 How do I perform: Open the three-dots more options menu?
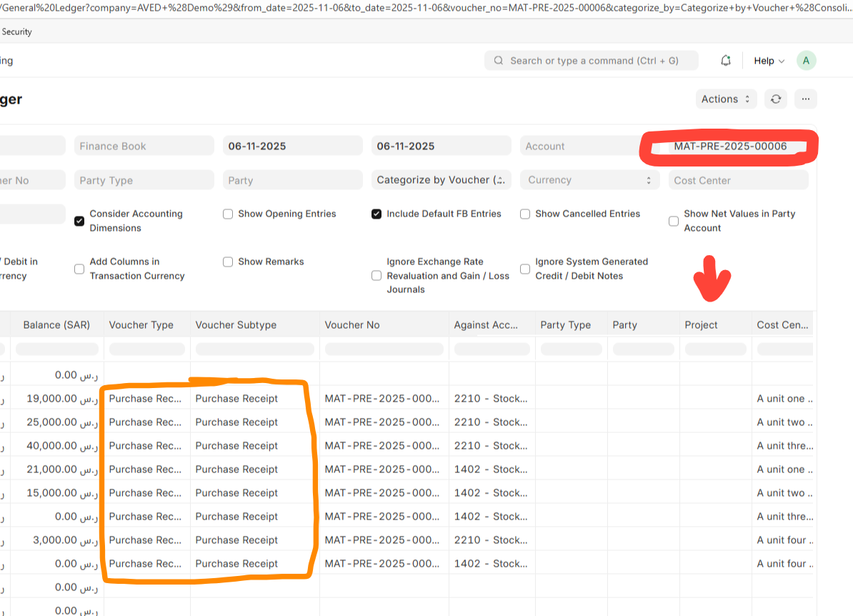pos(805,99)
